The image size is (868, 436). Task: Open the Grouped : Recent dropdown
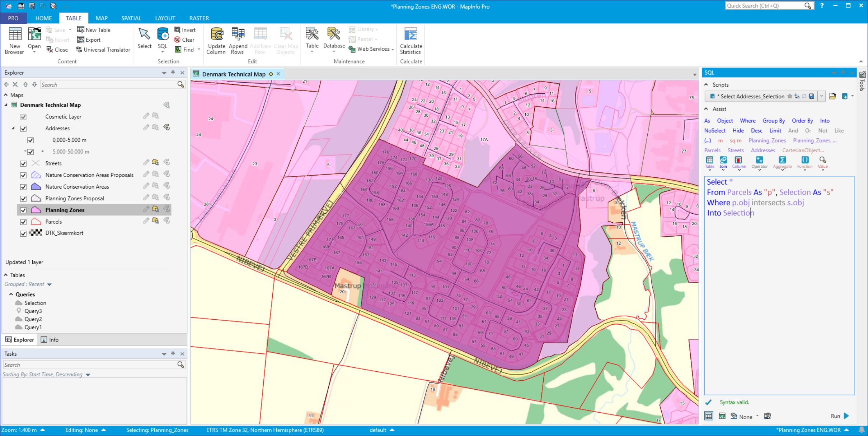pos(50,284)
